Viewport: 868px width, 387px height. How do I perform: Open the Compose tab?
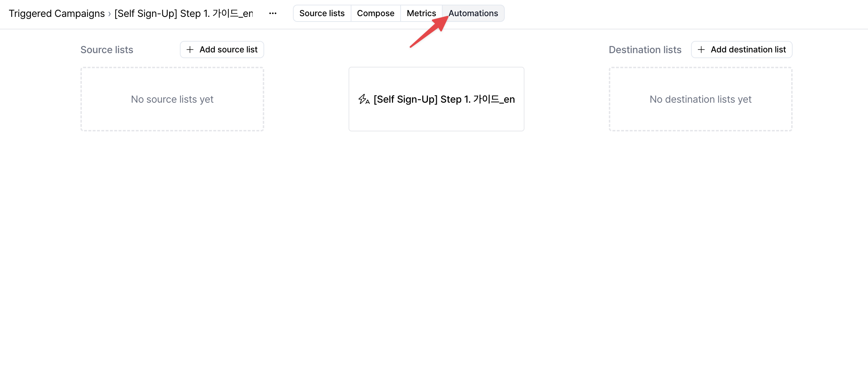375,13
